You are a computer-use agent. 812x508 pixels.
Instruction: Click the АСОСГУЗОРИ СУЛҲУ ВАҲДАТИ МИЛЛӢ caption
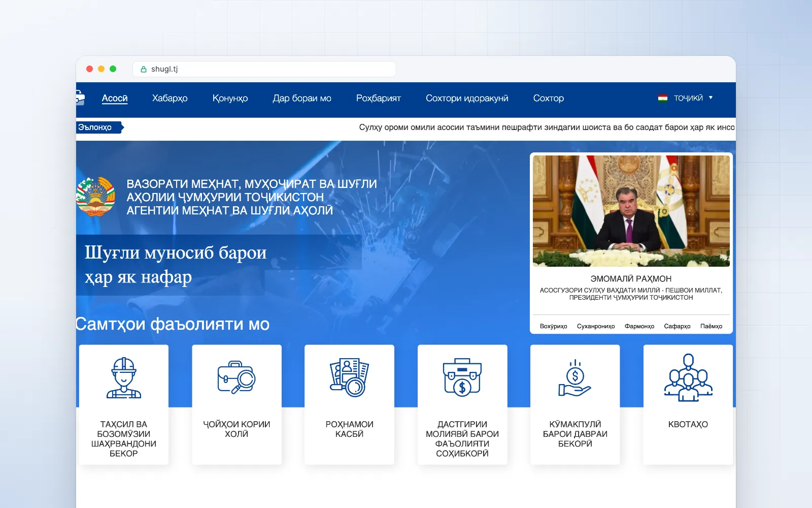pyautogui.click(x=631, y=294)
